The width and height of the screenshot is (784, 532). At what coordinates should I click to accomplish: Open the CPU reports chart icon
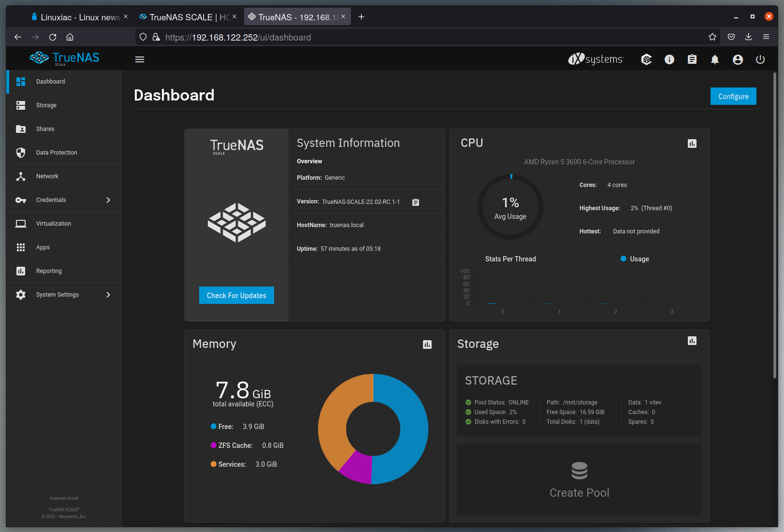click(x=692, y=144)
